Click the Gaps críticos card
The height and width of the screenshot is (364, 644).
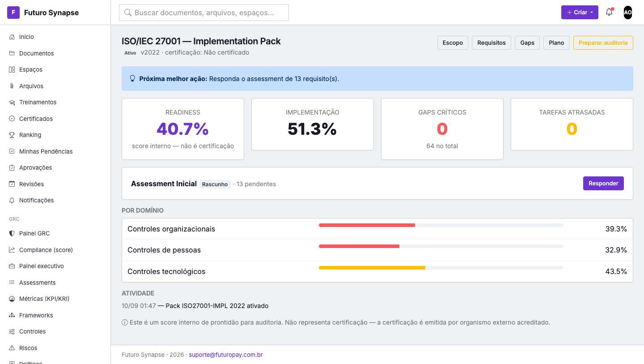pyautogui.click(x=442, y=129)
